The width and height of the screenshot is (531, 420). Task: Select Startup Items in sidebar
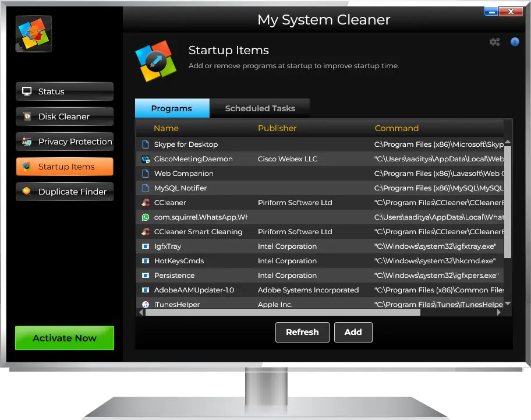(65, 167)
